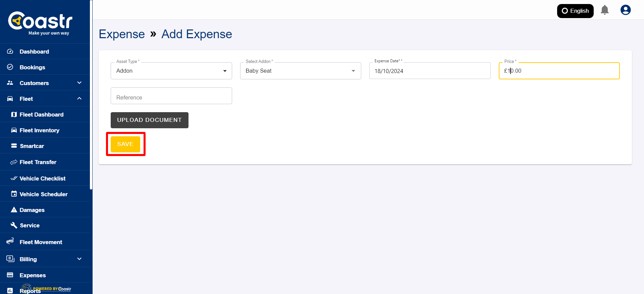Click the Service wrench icon
Viewport: 644px width, 294px height.
click(x=14, y=225)
